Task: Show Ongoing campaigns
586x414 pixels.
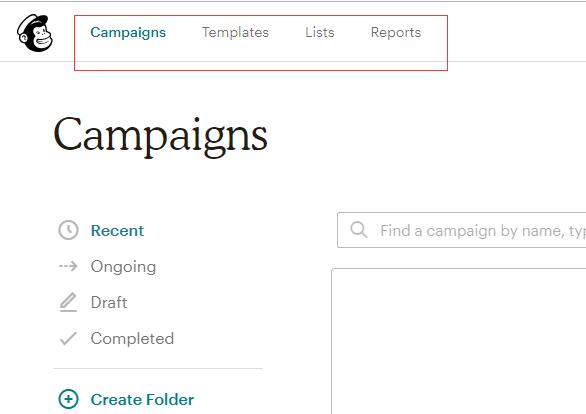Action: pyautogui.click(x=123, y=267)
